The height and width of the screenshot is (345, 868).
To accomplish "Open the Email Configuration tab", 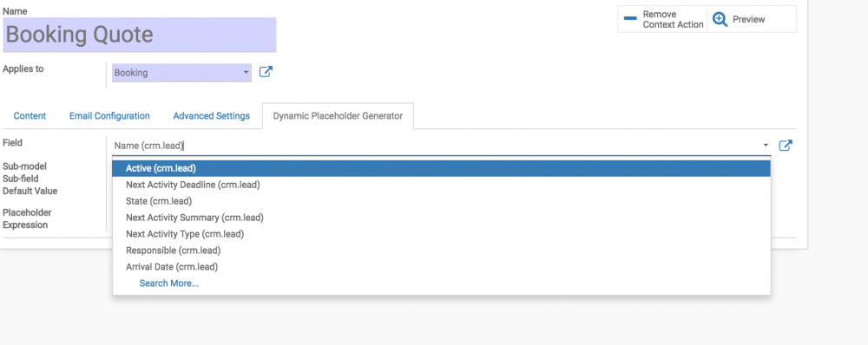I will tap(109, 116).
